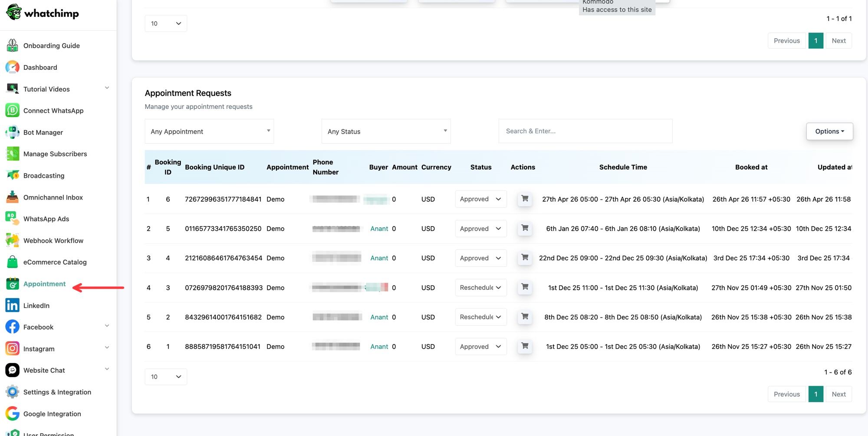Click cart icon for booking ID 6
Viewport: 868px width, 436px height.
click(x=525, y=199)
